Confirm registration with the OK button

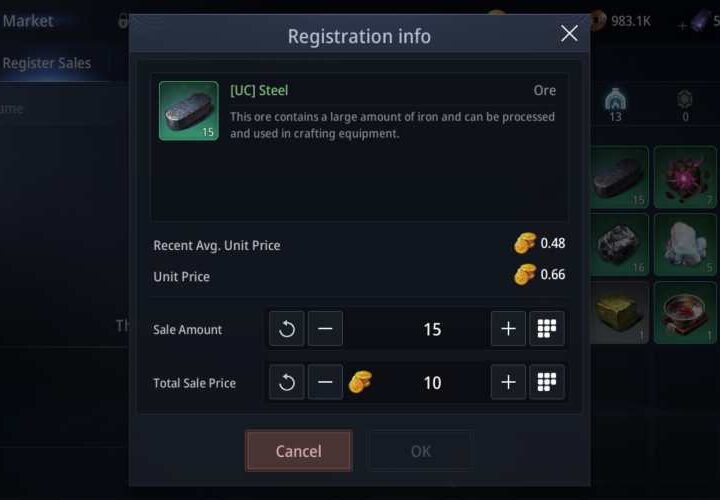pyautogui.click(x=420, y=451)
